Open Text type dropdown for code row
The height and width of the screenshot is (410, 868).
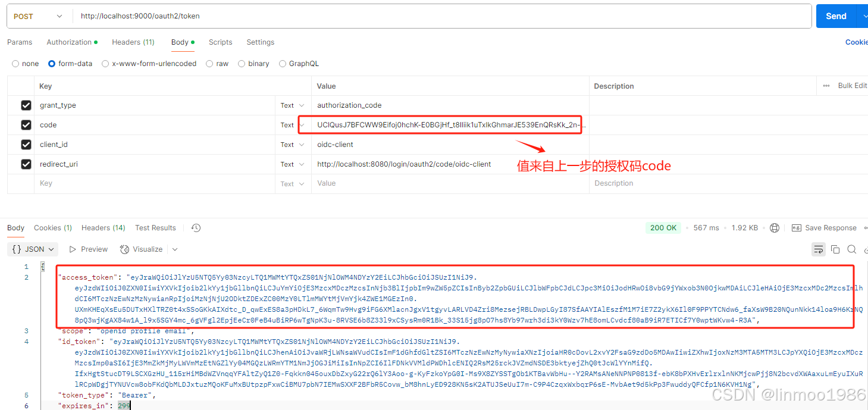click(x=293, y=125)
